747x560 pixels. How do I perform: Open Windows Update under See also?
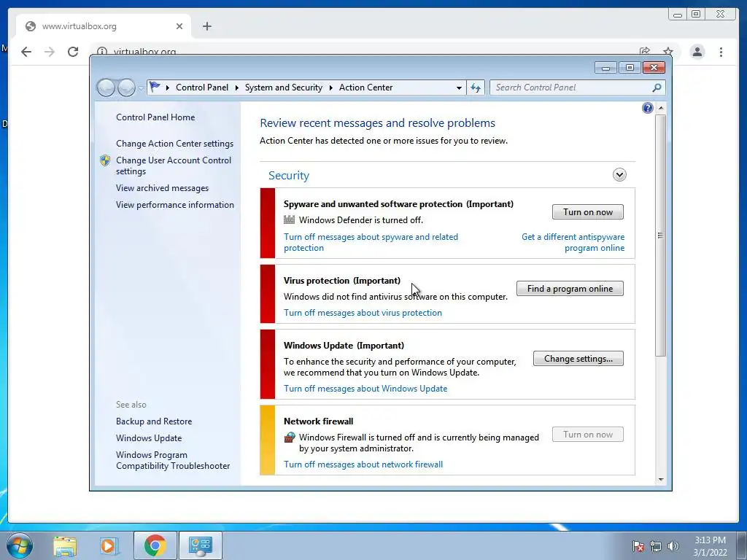149,438
